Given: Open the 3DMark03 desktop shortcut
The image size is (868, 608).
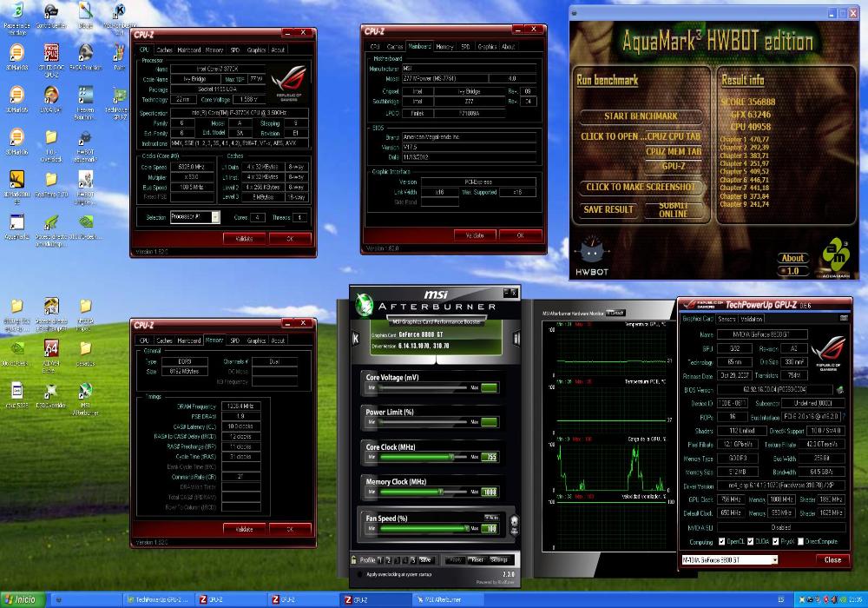Looking at the screenshot, I should (16, 57).
